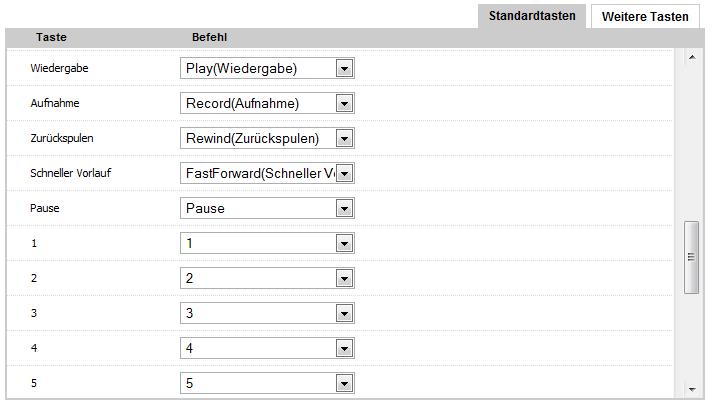This screenshot has height=407, width=717.
Task: Open the dropdown for key 4
Action: [345, 349]
